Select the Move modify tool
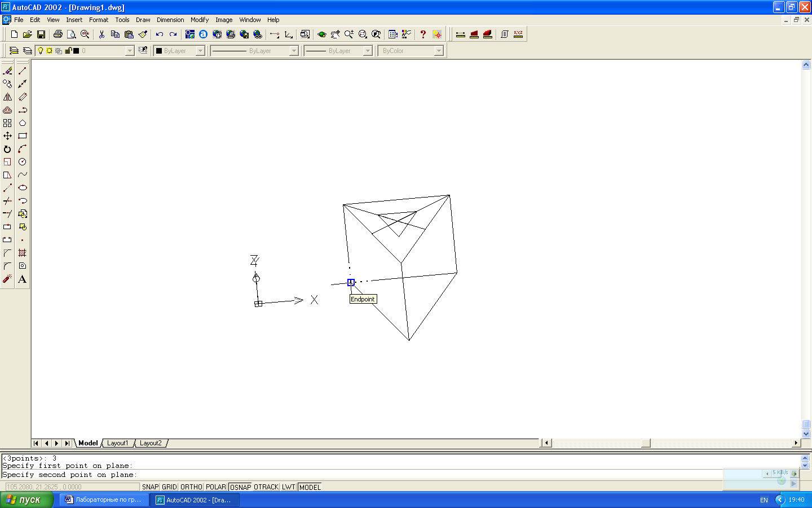 coord(7,136)
